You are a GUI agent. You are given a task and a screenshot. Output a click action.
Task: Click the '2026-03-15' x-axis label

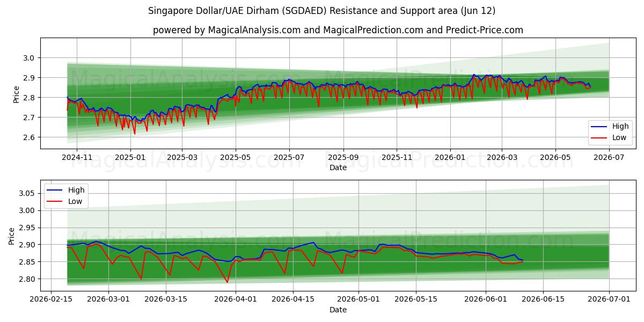[x=166, y=300]
